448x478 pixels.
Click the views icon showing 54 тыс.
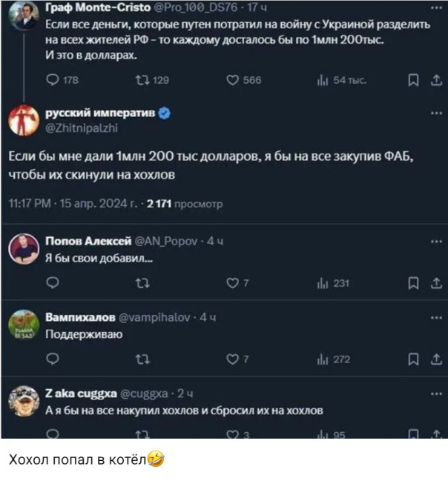[325, 80]
